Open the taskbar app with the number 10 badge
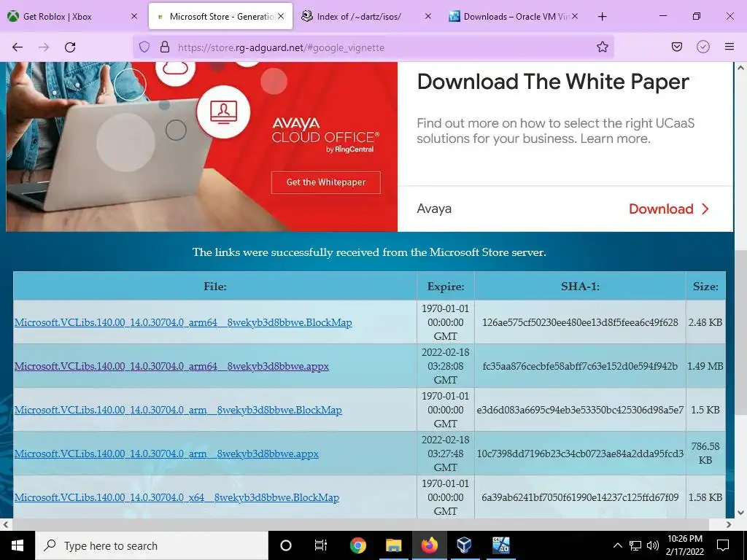Screen dimensions: 747x560 pos(500,545)
